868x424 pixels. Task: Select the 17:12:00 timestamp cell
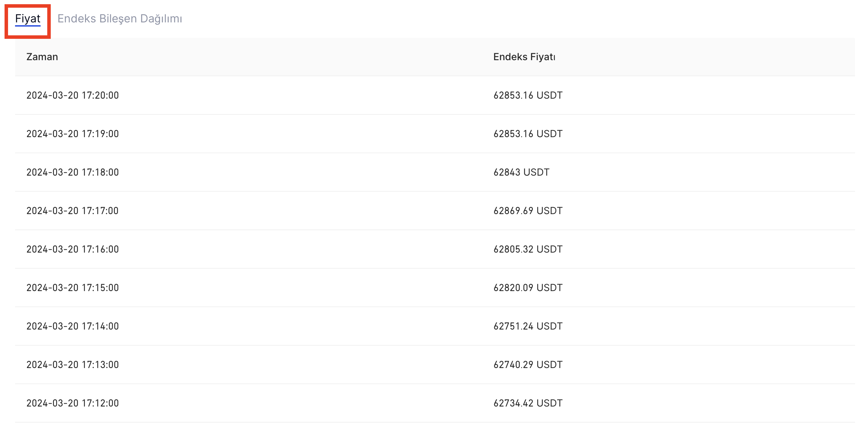pyautogui.click(x=72, y=403)
